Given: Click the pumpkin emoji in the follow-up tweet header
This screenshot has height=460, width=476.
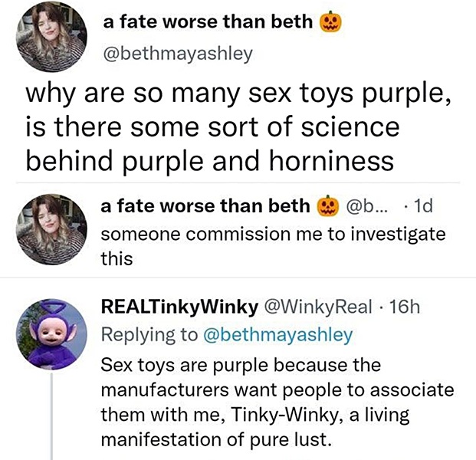Looking at the screenshot, I should point(329,207).
